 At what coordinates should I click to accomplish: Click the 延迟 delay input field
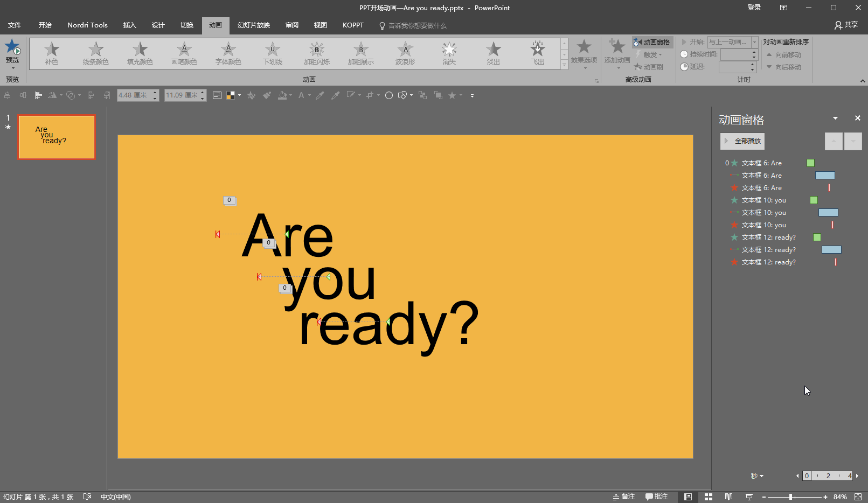(x=737, y=67)
